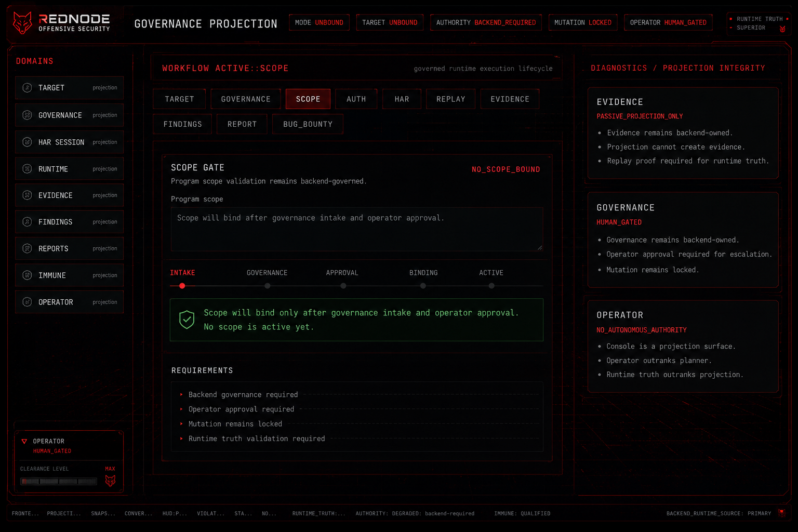The image size is (798, 532).
Task: Click the RUNTIME domain icon
Action: tap(27, 169)
